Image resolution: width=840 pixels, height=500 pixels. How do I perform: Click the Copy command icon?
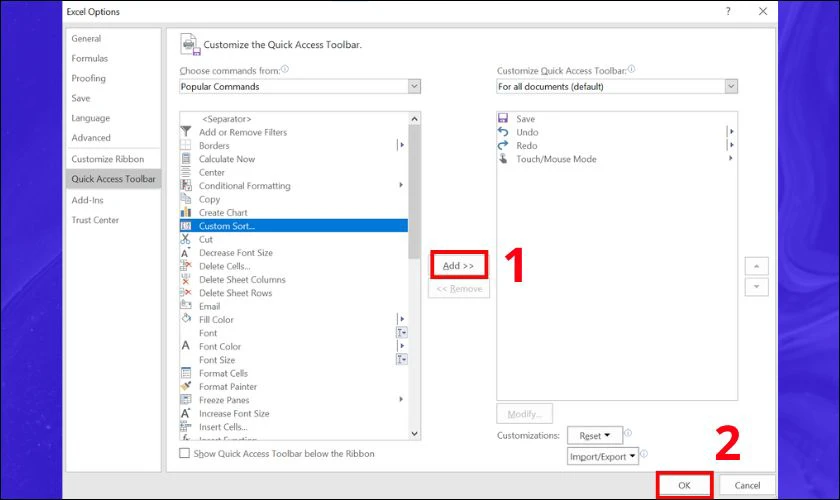pyautogui.click(x=186, y=198)
